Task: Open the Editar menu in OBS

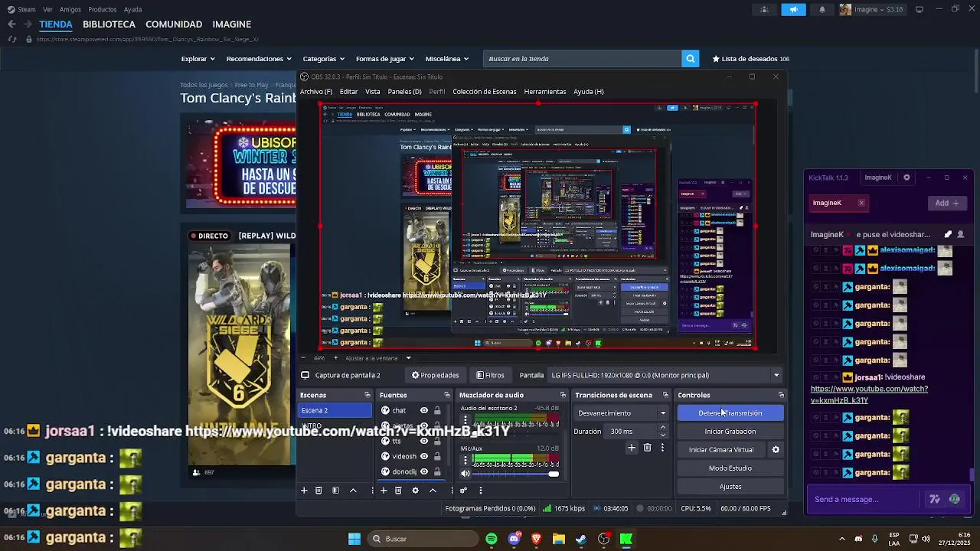Action: click(x=348, y=92)
